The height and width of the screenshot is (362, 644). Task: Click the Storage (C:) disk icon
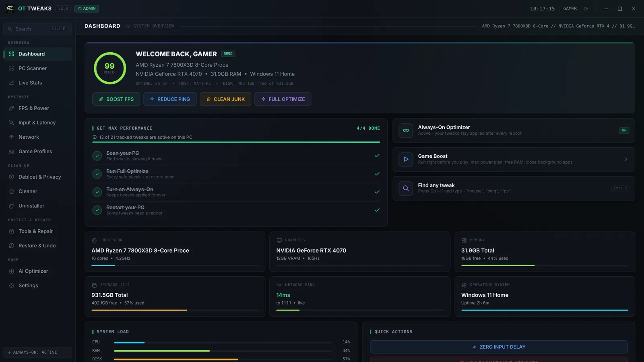point(94,285)
